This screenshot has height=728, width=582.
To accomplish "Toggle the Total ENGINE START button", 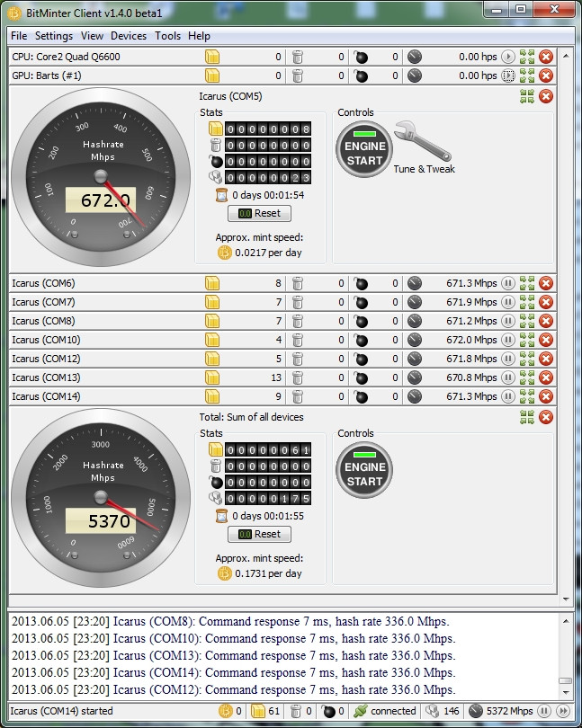I will [364, 470].
